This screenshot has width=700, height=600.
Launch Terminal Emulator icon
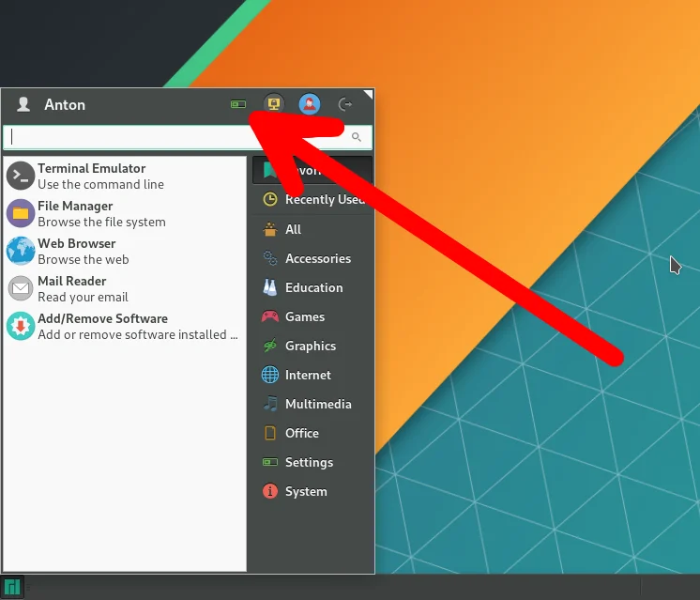click(x=21, y=176)
